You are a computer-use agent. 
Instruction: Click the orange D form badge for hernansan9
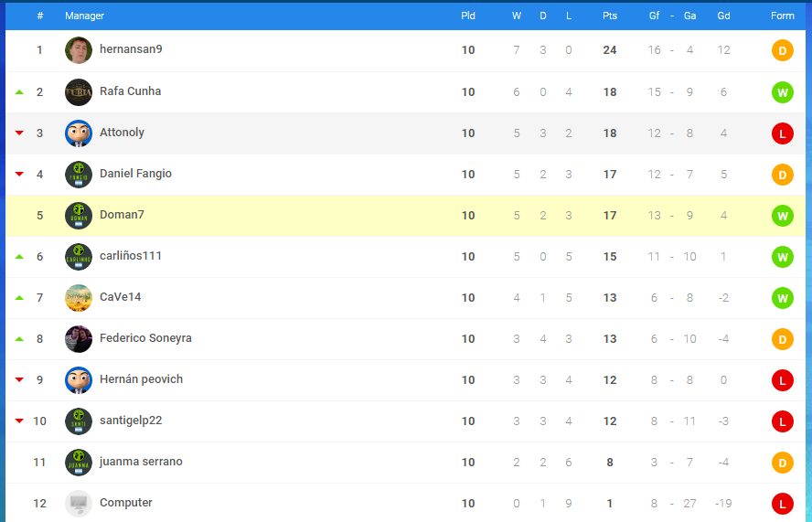783,51
